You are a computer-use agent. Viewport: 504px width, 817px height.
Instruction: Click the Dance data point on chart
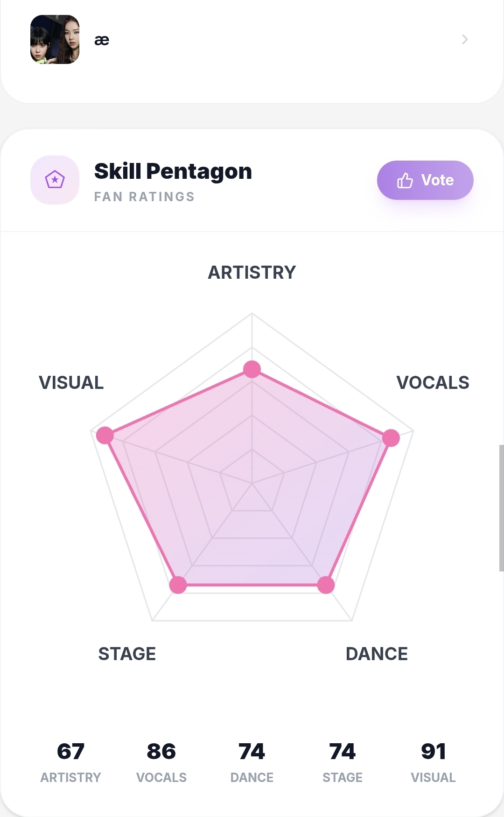[326, 585]
